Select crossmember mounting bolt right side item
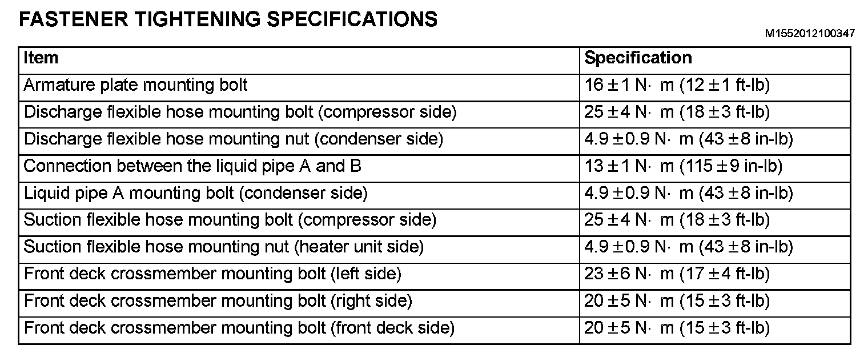The image size is (868, 353). point(218,300)
